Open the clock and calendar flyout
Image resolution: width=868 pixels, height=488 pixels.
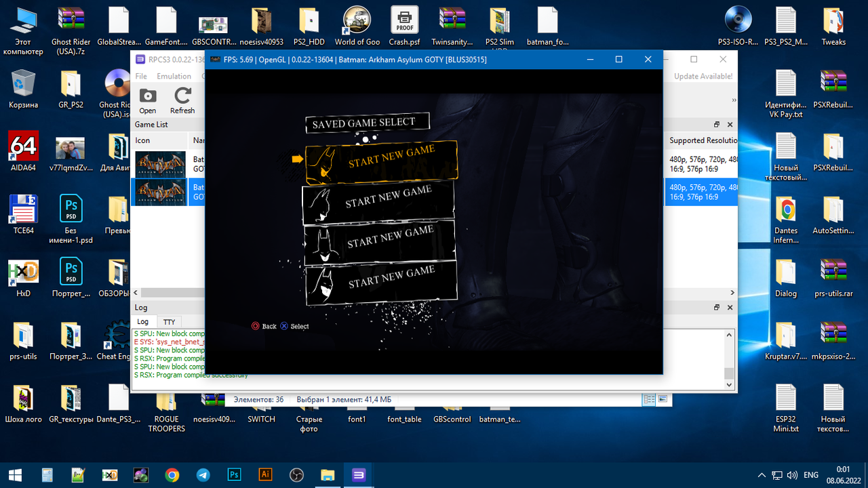(x=843, y=475)
